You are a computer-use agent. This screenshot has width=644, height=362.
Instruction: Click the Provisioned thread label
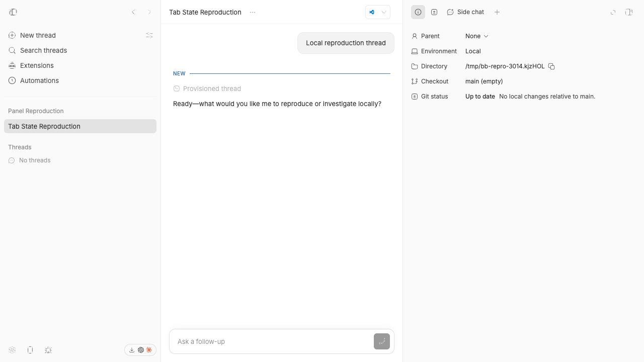(x=212, y=88)
